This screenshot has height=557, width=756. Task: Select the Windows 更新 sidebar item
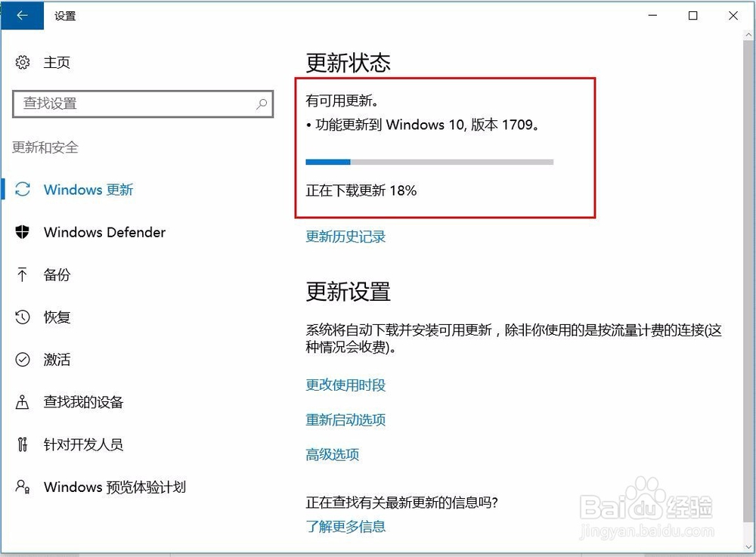[x=88, y=190]
